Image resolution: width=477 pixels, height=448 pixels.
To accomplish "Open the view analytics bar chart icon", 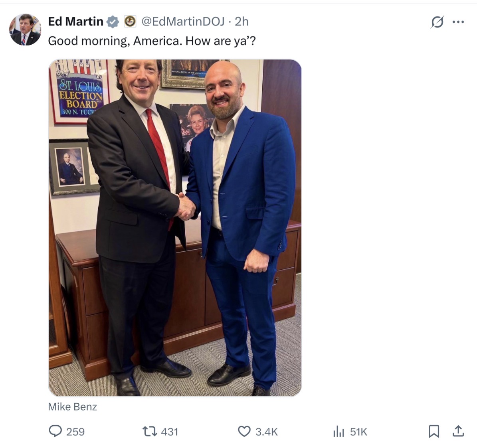I will 338,431.
